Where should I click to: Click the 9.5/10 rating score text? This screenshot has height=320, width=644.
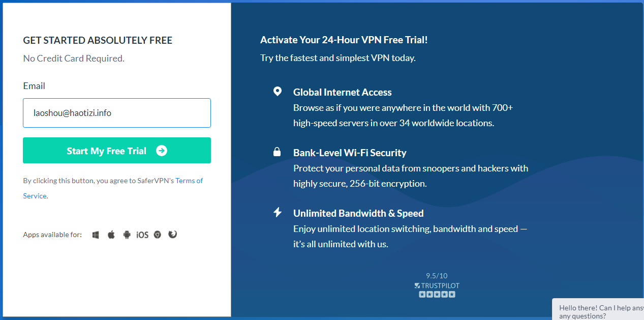point(437,276)
